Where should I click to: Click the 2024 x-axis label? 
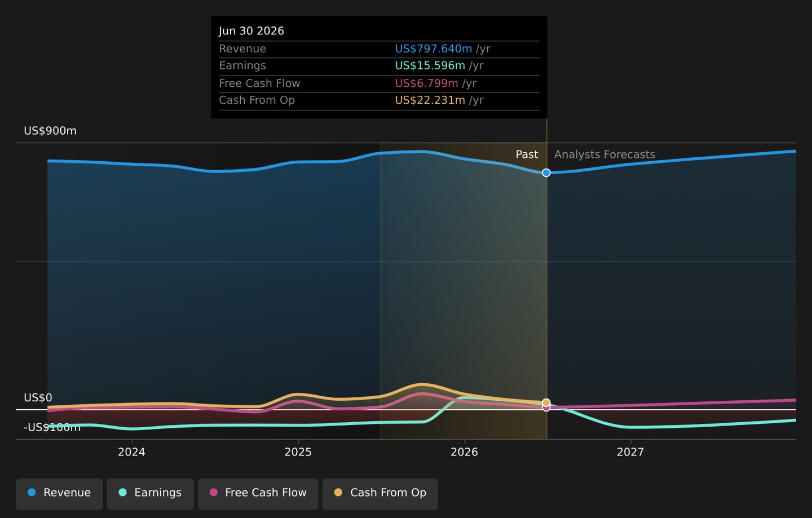tap(131, 452)
